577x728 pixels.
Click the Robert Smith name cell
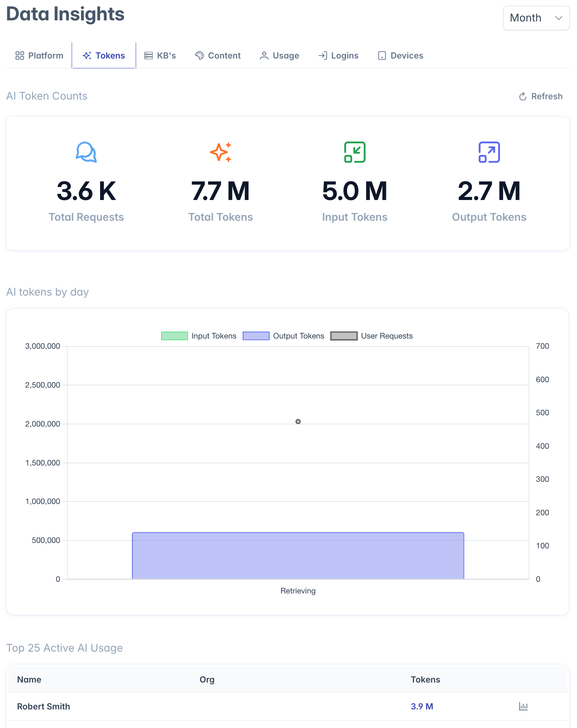pyautogui.click(x=44, y=707)
